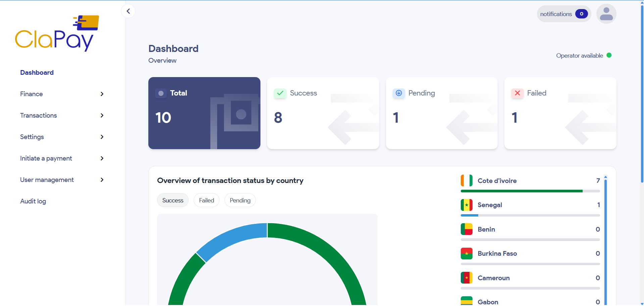644x306 pixels.
Task: Click the Total card camera-style icon
Action: (x=161, y=93)
